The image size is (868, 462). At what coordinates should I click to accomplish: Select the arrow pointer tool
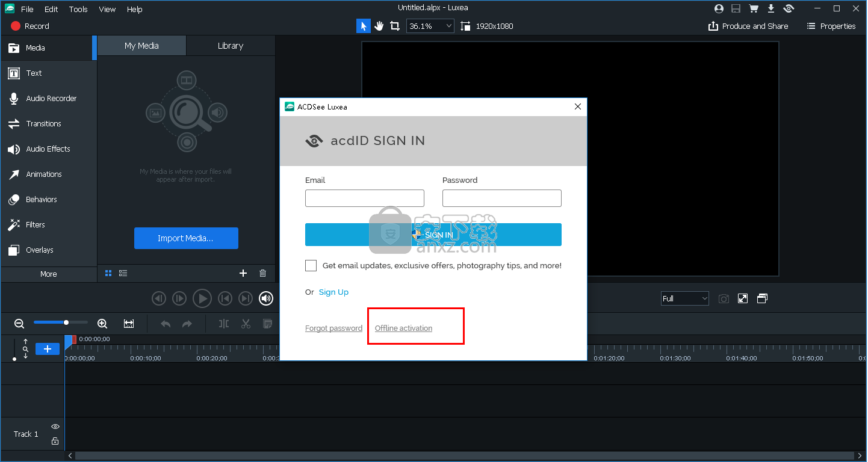363,26
